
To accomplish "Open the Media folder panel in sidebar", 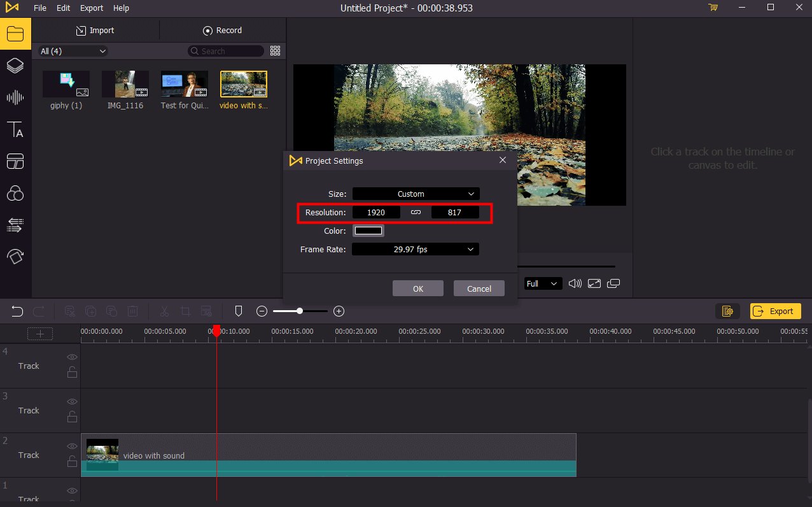I will [x=15, y=34].
